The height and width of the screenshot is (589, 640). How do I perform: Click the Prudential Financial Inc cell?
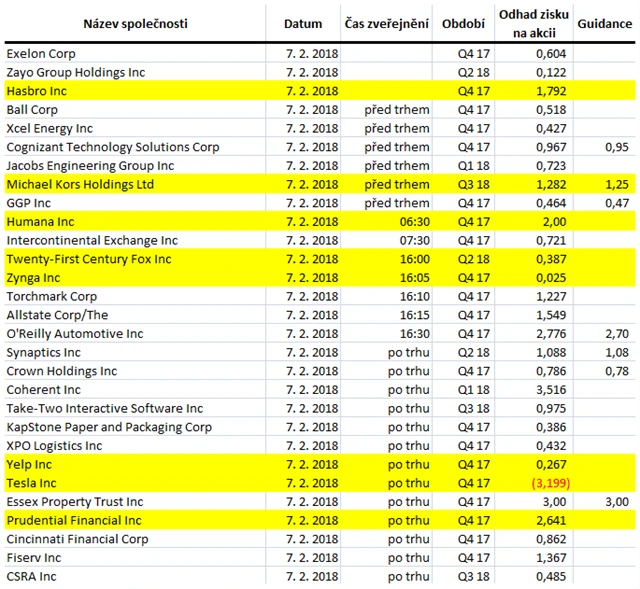pyautogui.click(x=74, y=520)
